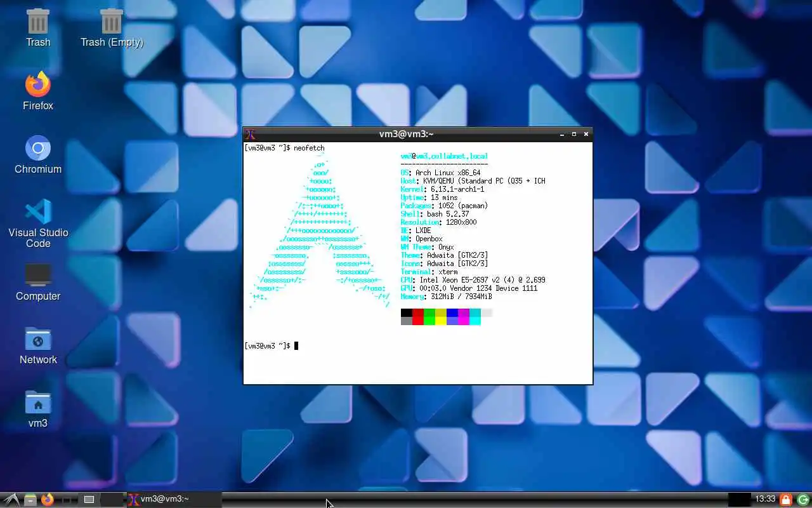Screen dimensions: 812x508
Task: Click the Memory: 312MiB / 7934MiB line
Action: [x=446, y=297]
